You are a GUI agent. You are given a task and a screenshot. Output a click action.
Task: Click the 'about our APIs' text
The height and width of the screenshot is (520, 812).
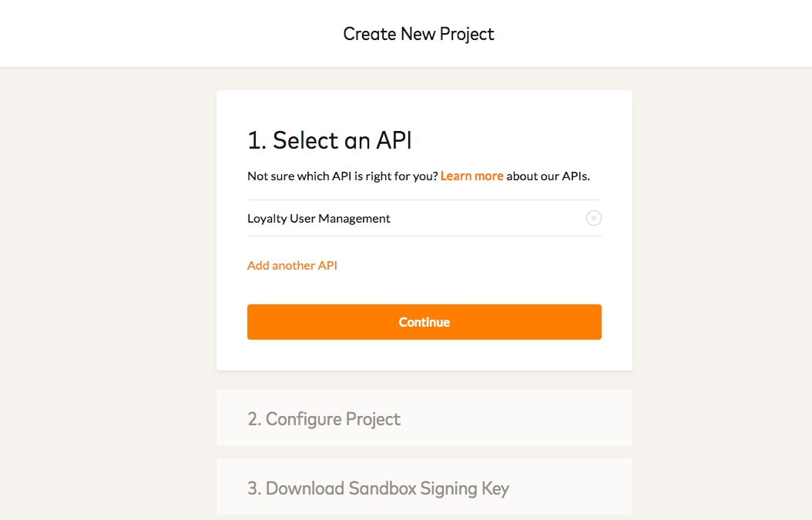tap(548, 176)
